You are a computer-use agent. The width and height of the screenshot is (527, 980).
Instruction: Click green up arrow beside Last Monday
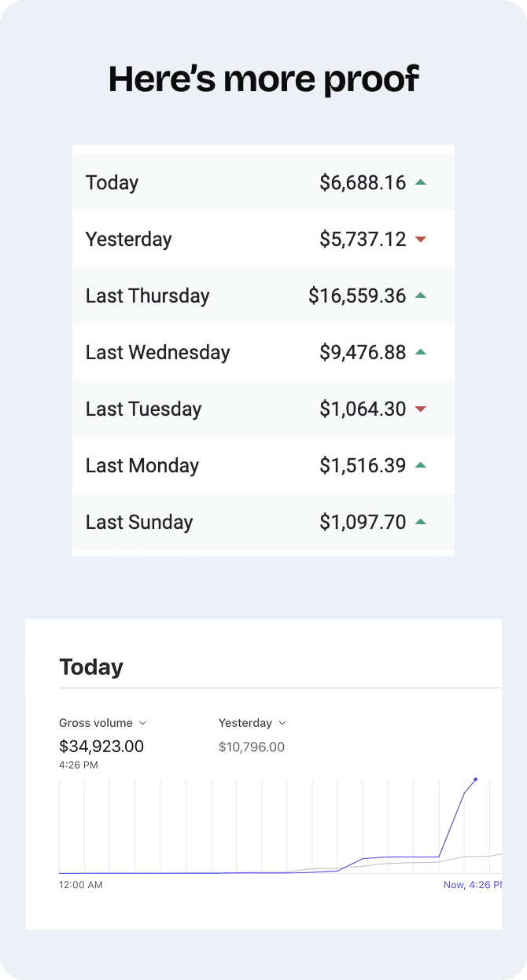pyautogui.click(x=420, y=465)
